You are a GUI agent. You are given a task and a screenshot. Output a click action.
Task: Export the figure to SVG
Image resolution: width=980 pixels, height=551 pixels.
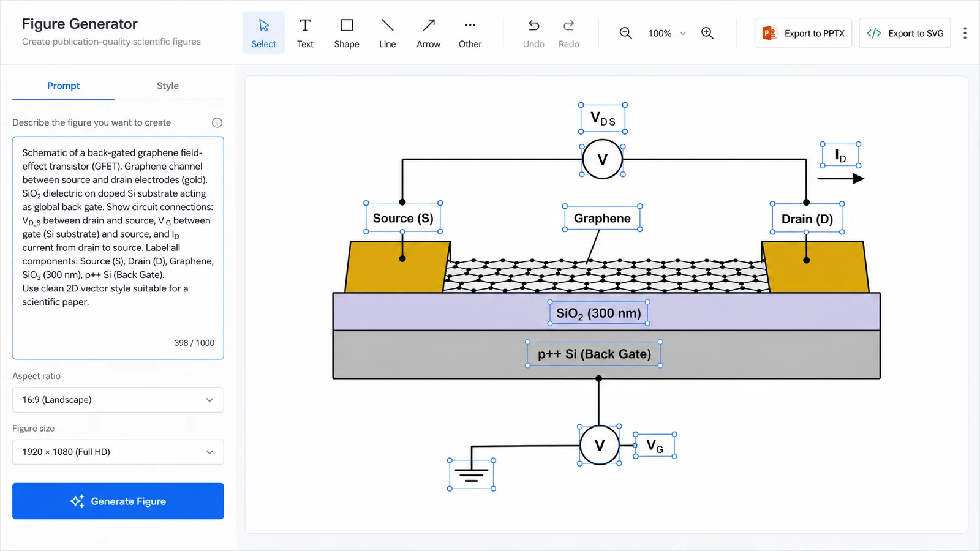coord(905,33)
